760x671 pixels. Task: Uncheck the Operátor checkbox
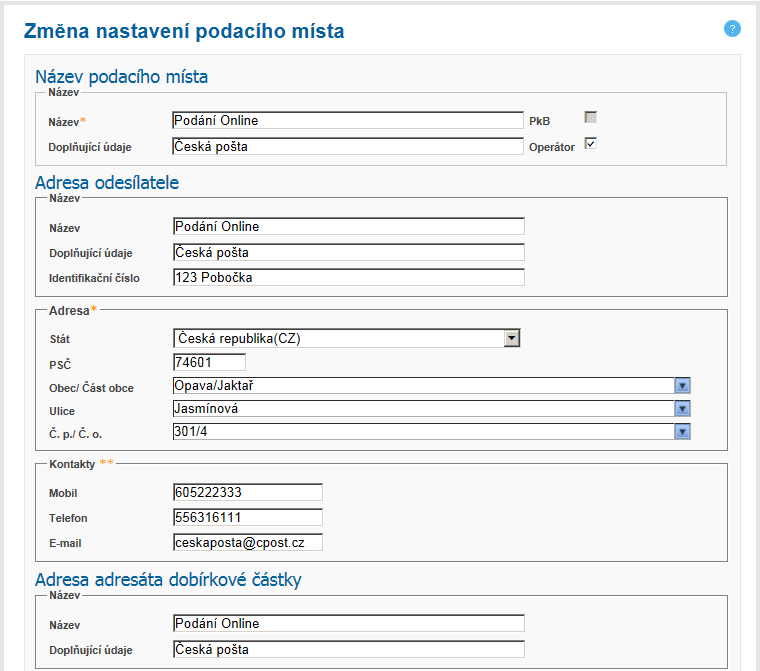[590, 144]
